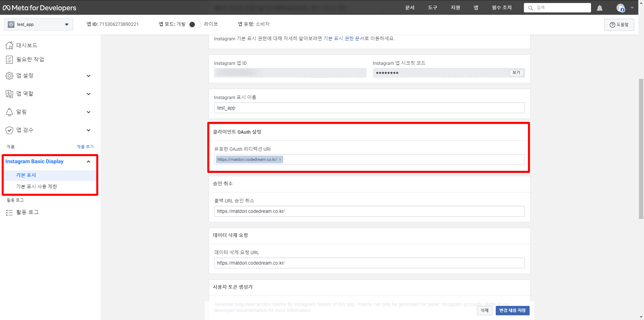Image resolution: width=644 pixels, height=320 pixels.
Task: Open the 지원 top menu
Action: (x=455, y=8)
